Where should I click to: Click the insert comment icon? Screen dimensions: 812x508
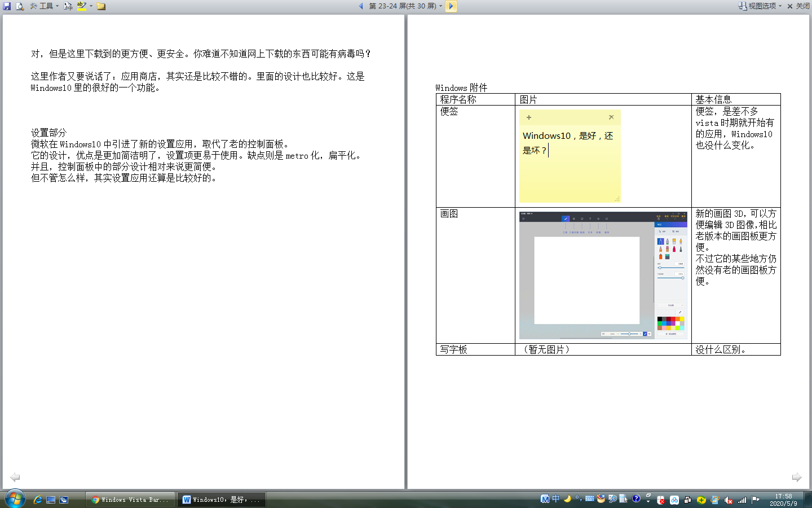[101, 6]
